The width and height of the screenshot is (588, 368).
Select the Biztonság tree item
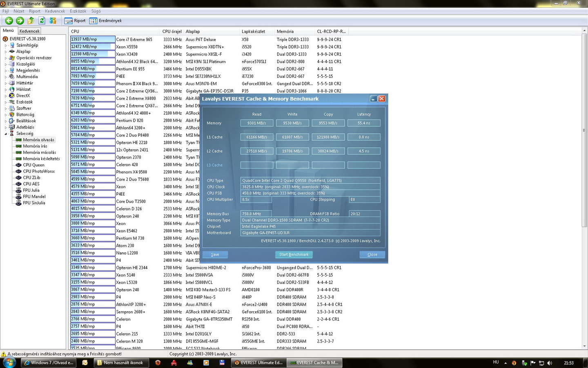25,115
